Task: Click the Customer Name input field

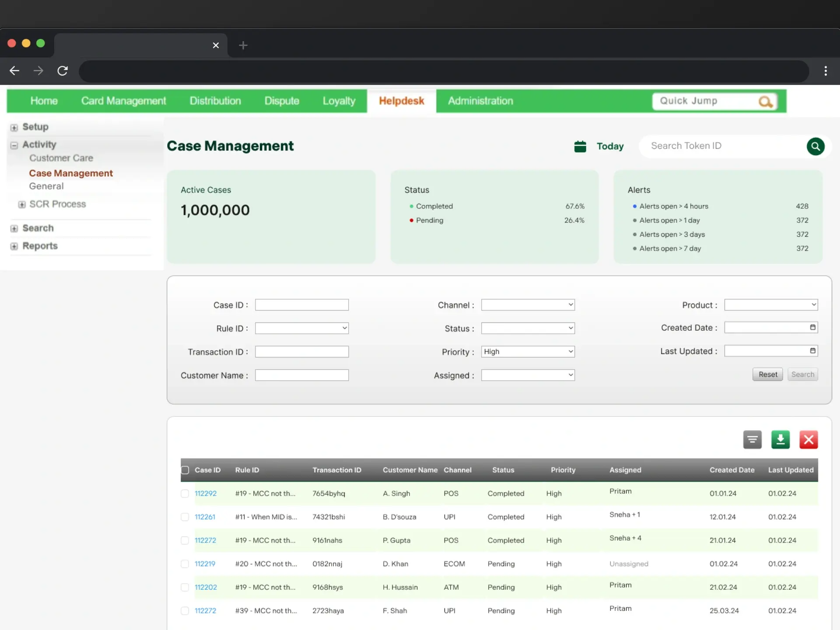Action: click(x=302, y=375)
